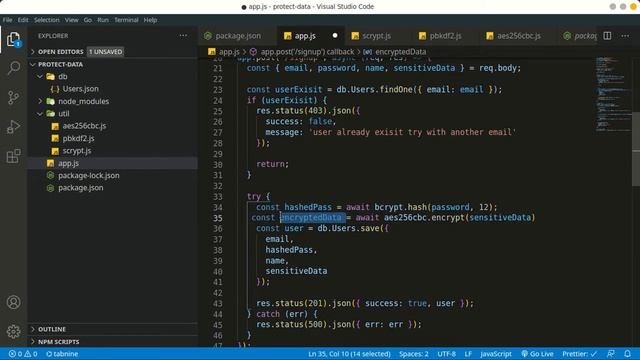Click the Prettier status bar item
This screenshot has height=360, width=640.
(x=580, y=354)
